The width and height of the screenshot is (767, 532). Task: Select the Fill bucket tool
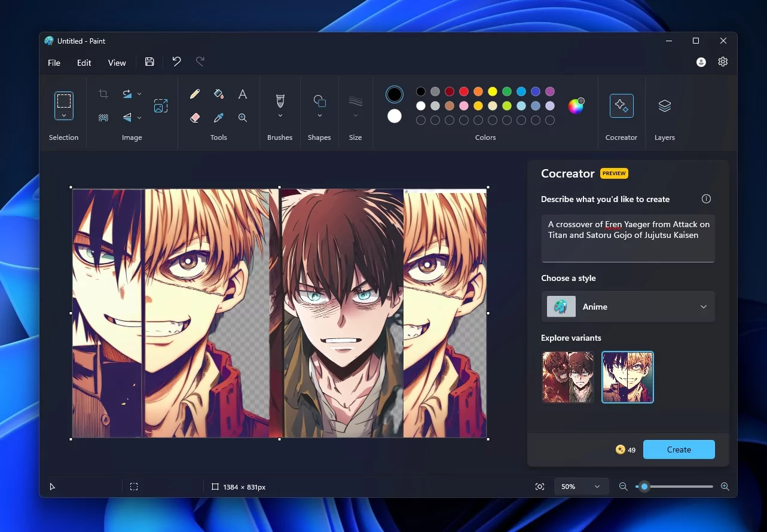219,94
